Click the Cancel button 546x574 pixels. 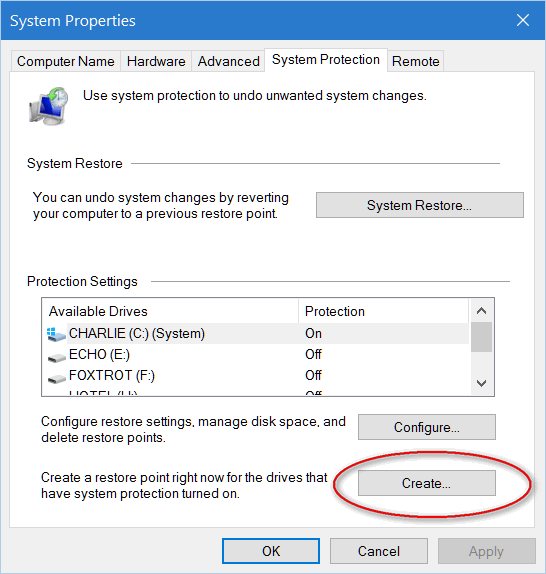[x=379, y=551]
